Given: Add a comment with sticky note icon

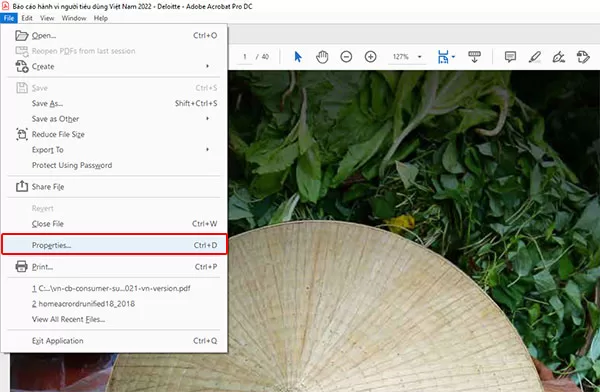Looking at the screenshot, I should tap(510, 57).
